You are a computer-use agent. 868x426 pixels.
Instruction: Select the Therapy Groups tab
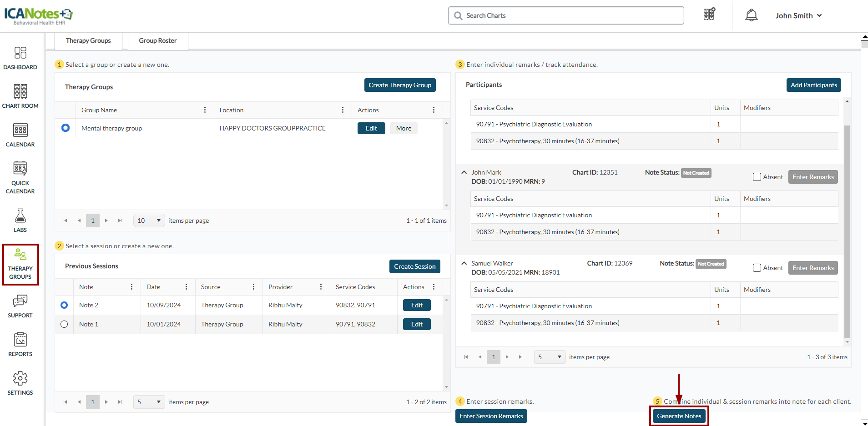point(88,41)
